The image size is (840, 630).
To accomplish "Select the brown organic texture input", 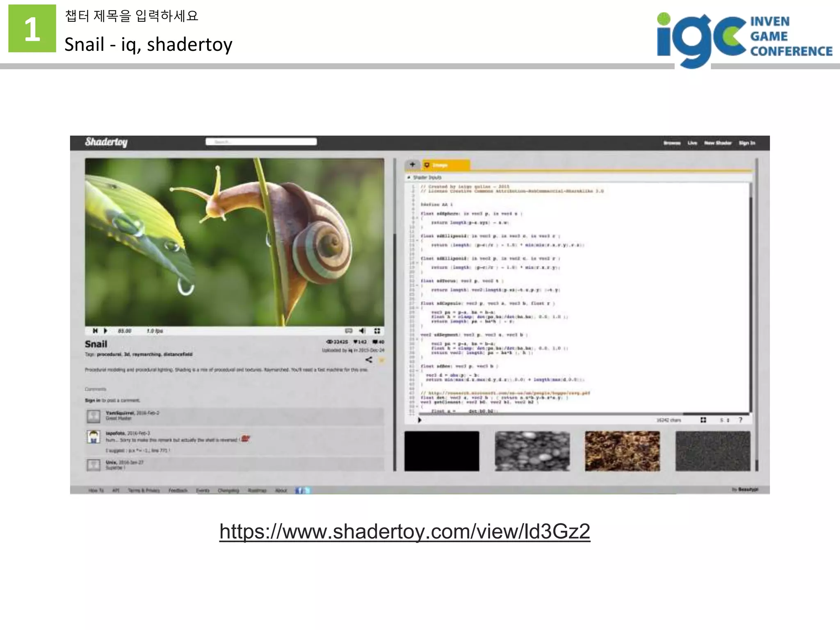I will click(623, 451).
